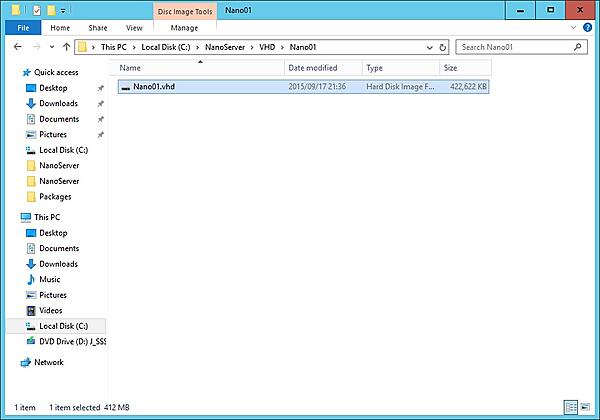Expand the ribbon with the chevron

pyautogui.click(x=573, y=27)
